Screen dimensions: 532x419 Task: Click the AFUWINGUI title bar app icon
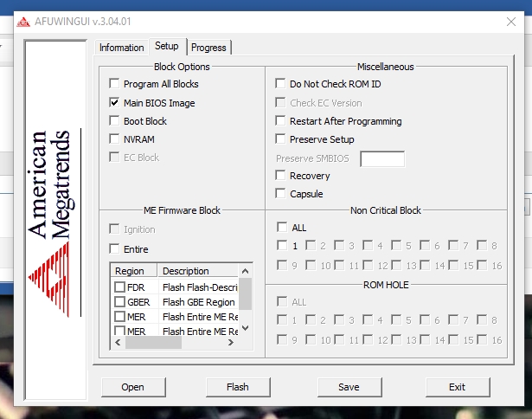pos(23,22)
